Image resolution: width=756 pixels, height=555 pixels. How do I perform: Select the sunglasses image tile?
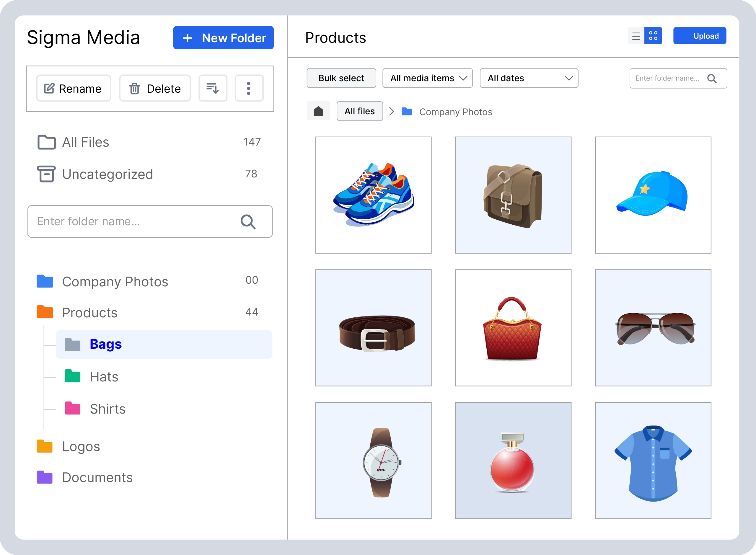pyautogui.click(x=653, y=328)
